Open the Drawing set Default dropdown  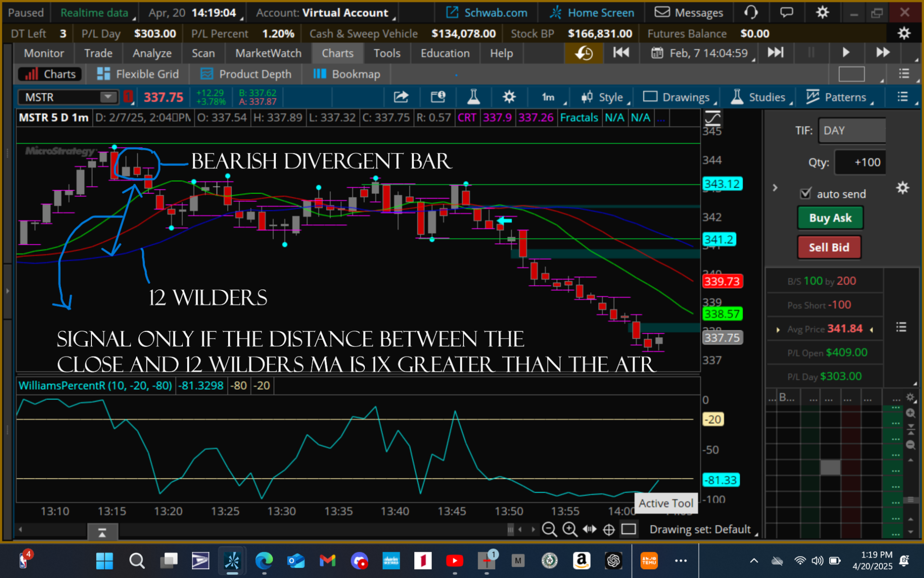704,529
